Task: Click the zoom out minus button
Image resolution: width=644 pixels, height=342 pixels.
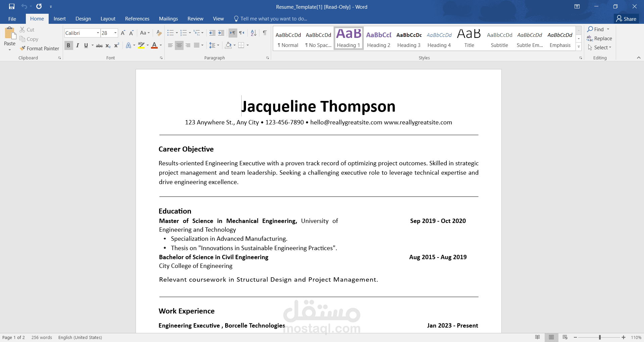Action: [575, 337]
